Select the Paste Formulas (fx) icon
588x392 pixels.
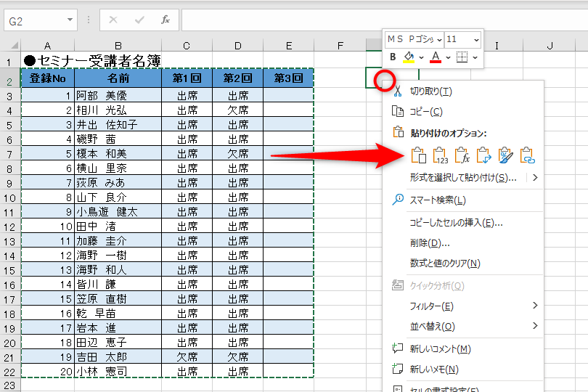click(462, 155)
